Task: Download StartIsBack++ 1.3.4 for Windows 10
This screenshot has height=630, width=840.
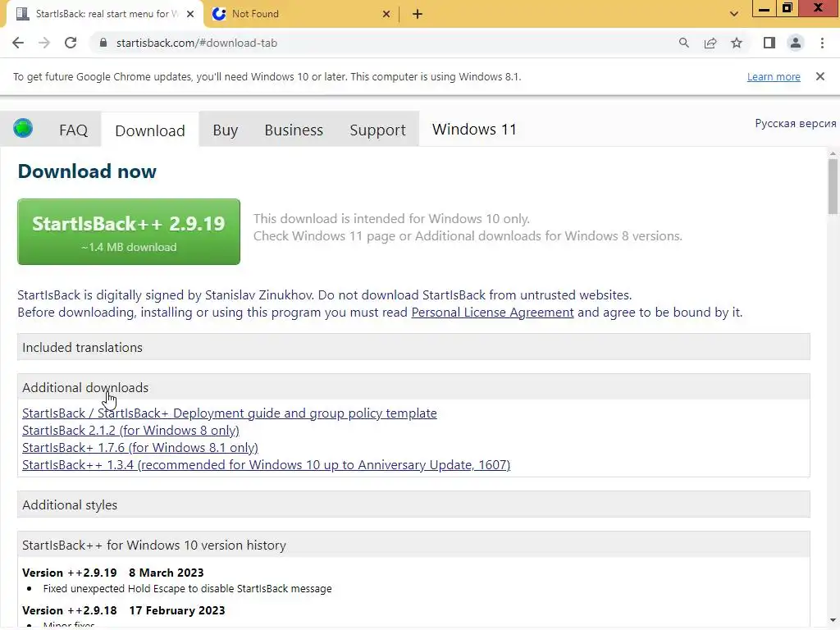Action: click(x=267, y=464)
